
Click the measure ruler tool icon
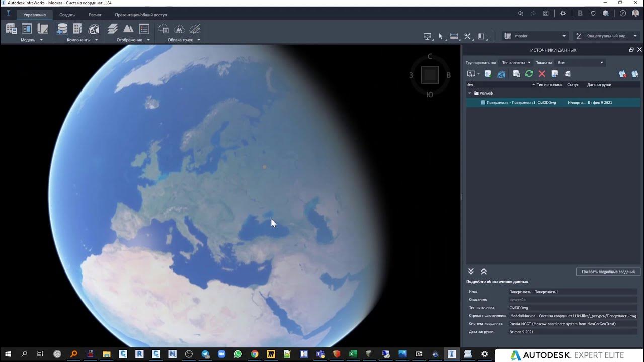[454, 36]
